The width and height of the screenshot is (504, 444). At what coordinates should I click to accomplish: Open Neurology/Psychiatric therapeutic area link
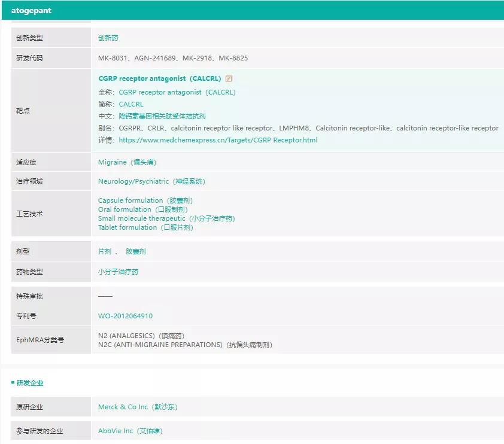coord(151,181)
